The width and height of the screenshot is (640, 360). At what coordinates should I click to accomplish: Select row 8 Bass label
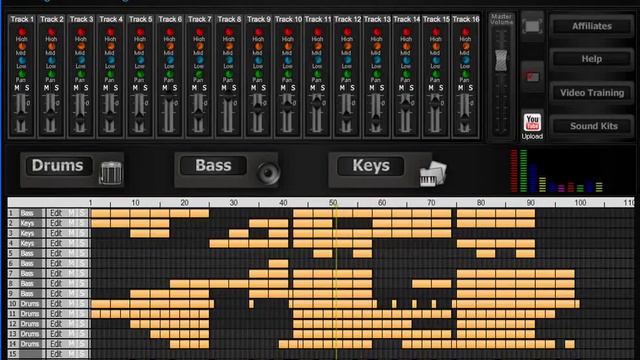pos(27,283)
